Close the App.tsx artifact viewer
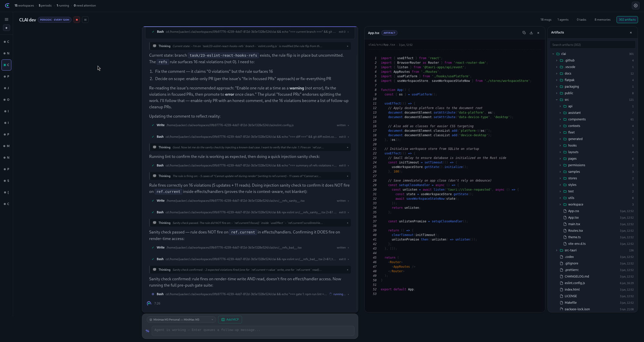 coord(538,33)
